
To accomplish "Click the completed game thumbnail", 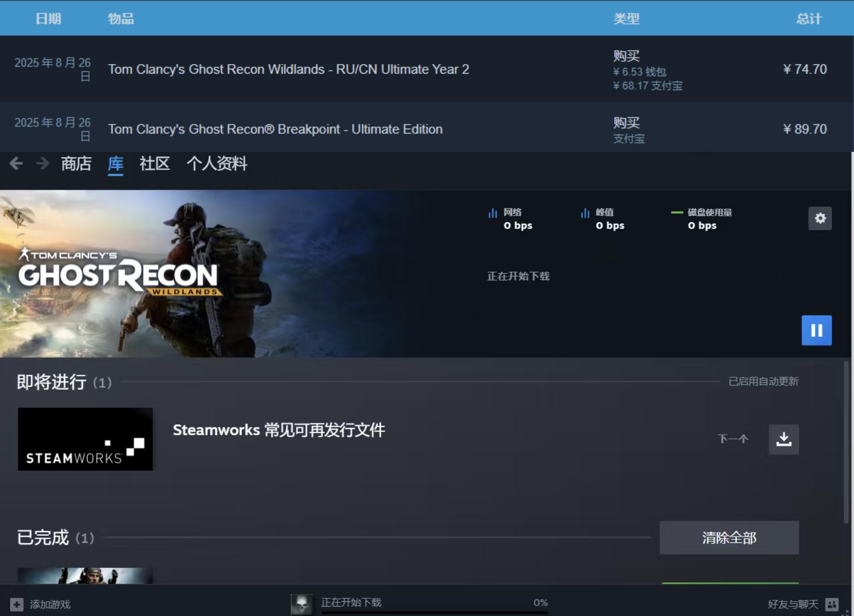I will click(85, 576).
